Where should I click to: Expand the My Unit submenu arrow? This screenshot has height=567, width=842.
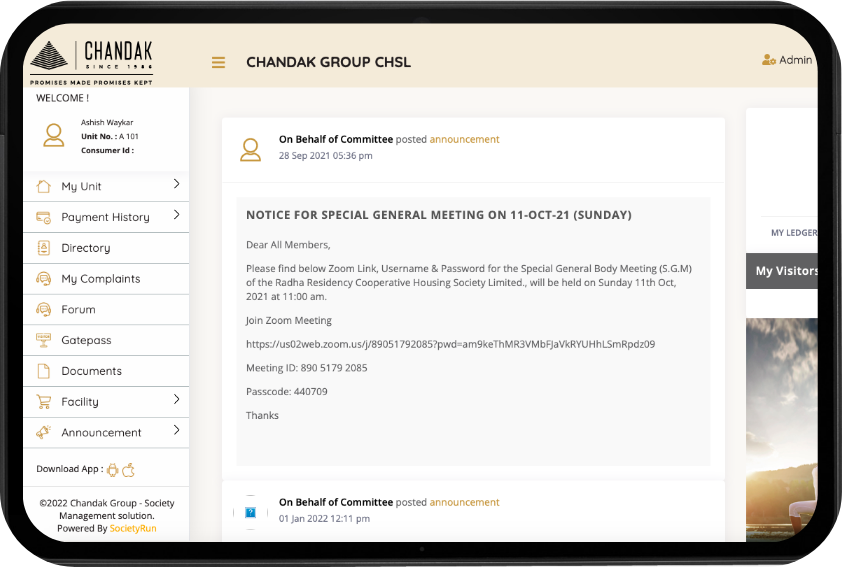click(x=176, y=184)
